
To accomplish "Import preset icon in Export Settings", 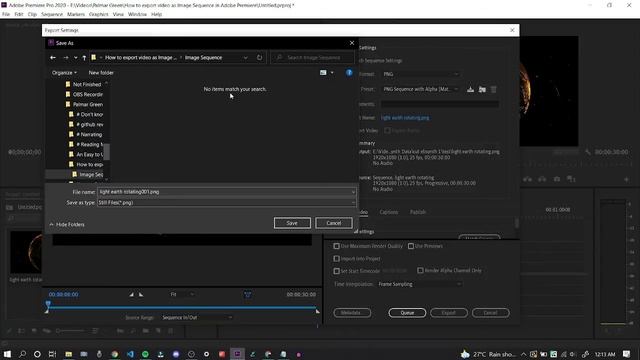I will pyautogui.click(x=482, y=89).
